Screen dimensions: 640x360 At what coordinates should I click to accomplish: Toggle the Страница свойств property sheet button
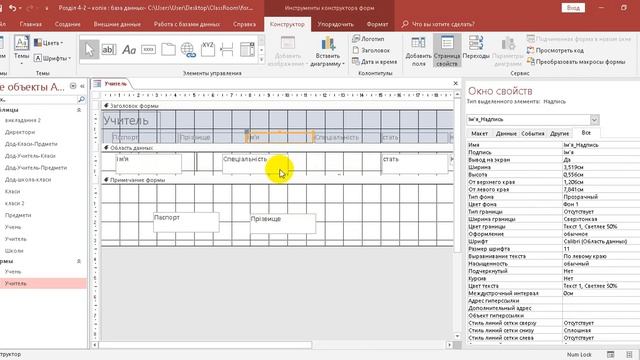pyautogui.click(x=447, y=51)
